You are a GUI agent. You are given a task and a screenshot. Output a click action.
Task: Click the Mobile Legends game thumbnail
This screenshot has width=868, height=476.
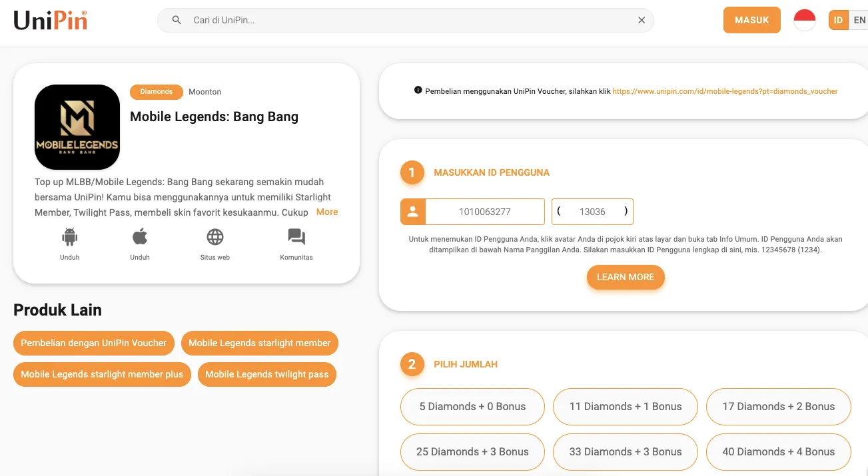77,127
